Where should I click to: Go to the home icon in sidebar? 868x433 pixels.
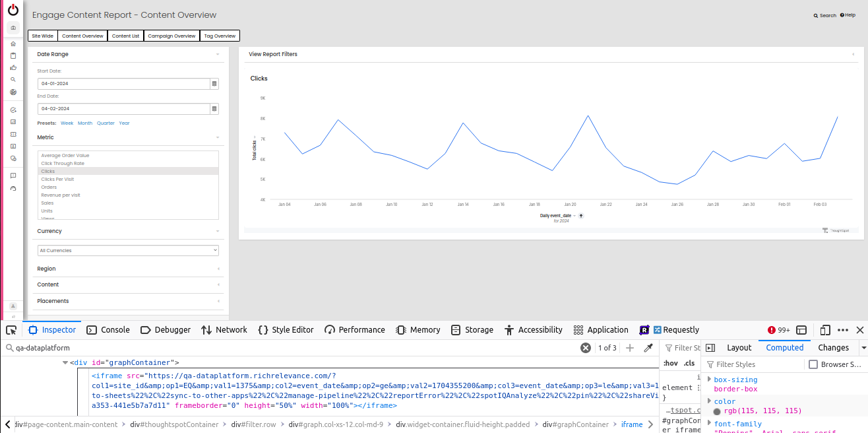point(13,44)
